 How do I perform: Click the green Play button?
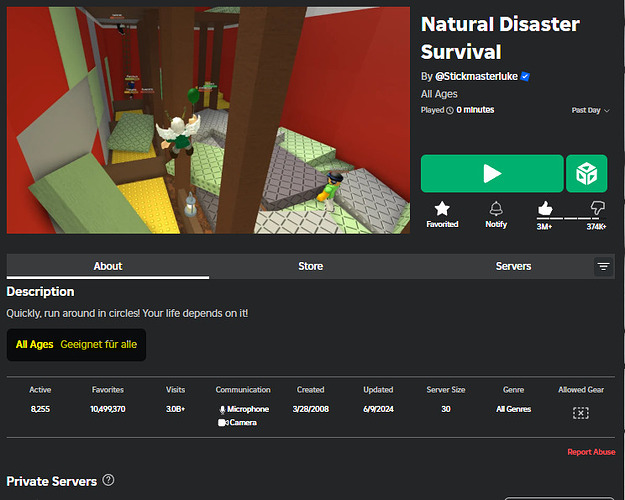492,173
